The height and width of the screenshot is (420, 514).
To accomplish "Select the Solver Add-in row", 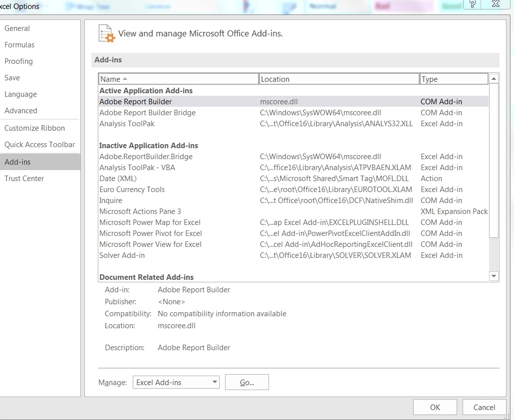I will point(293,255).
